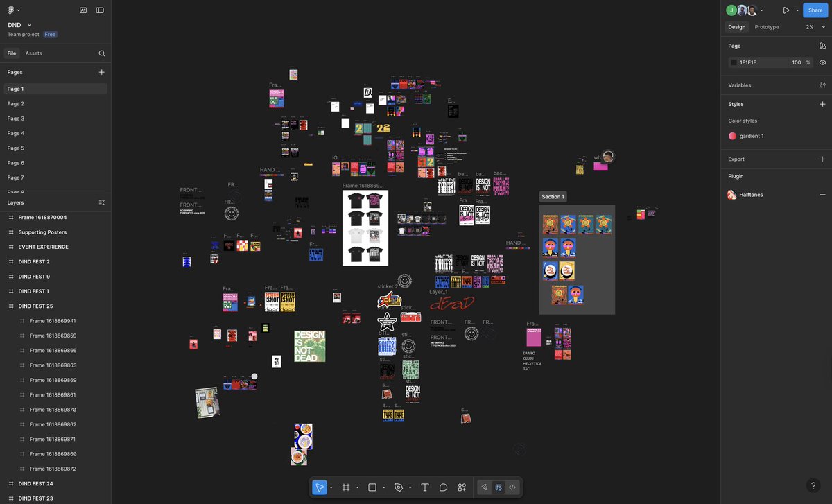Open the Pen tool options chevron
The image size is (832, 504).
(410, 487)
